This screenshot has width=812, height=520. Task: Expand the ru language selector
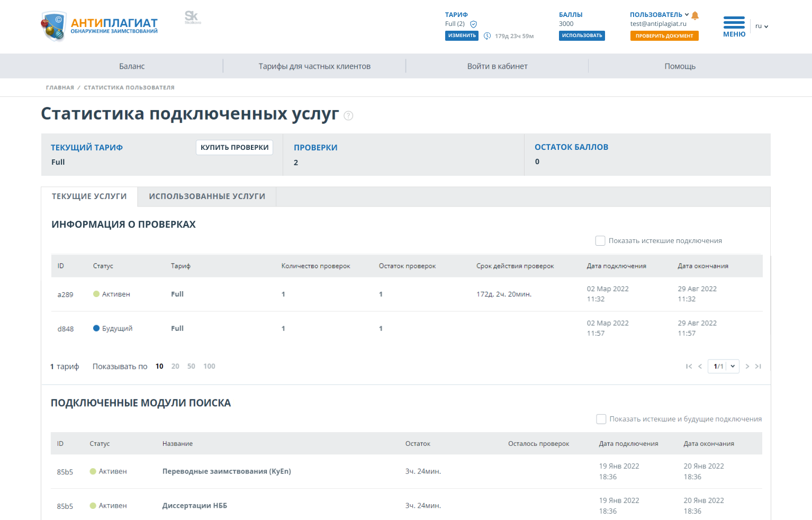tap(761, 26)
